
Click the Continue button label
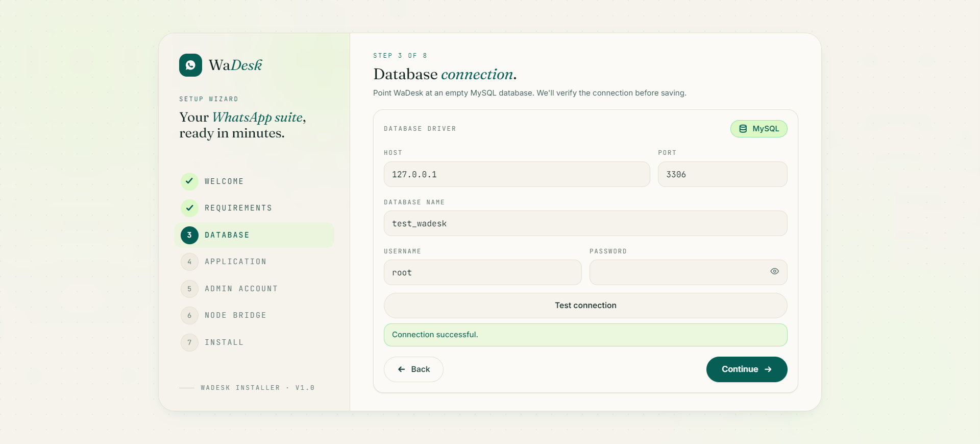coord(740,369)
